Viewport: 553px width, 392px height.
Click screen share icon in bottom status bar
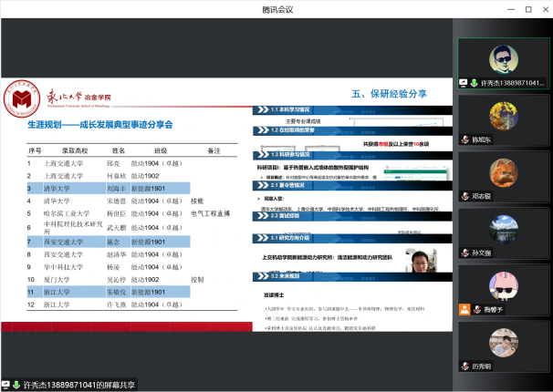pos(6,385)
